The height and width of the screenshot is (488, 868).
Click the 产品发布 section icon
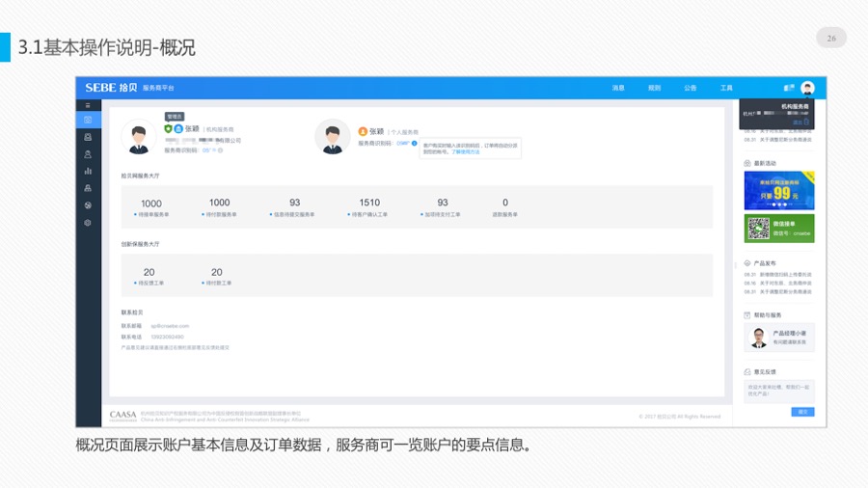(747, 263)
